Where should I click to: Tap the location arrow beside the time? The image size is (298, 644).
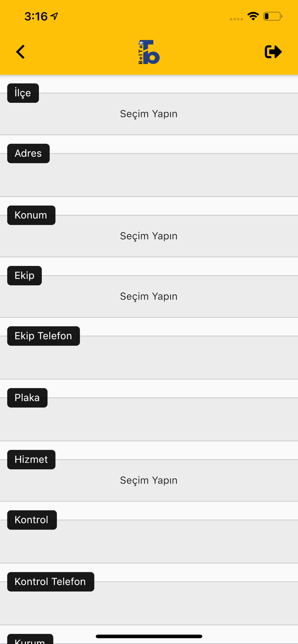(54, 16)
